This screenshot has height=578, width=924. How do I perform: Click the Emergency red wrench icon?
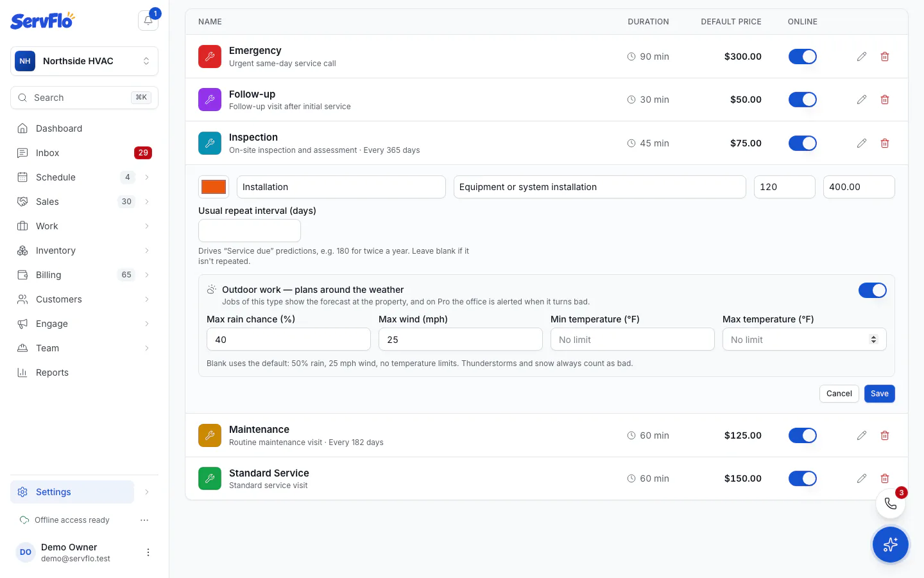[210, 57]
